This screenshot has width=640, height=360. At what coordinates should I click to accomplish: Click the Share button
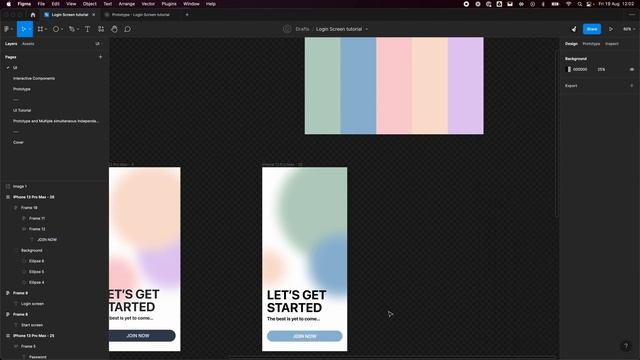point(592,29)
